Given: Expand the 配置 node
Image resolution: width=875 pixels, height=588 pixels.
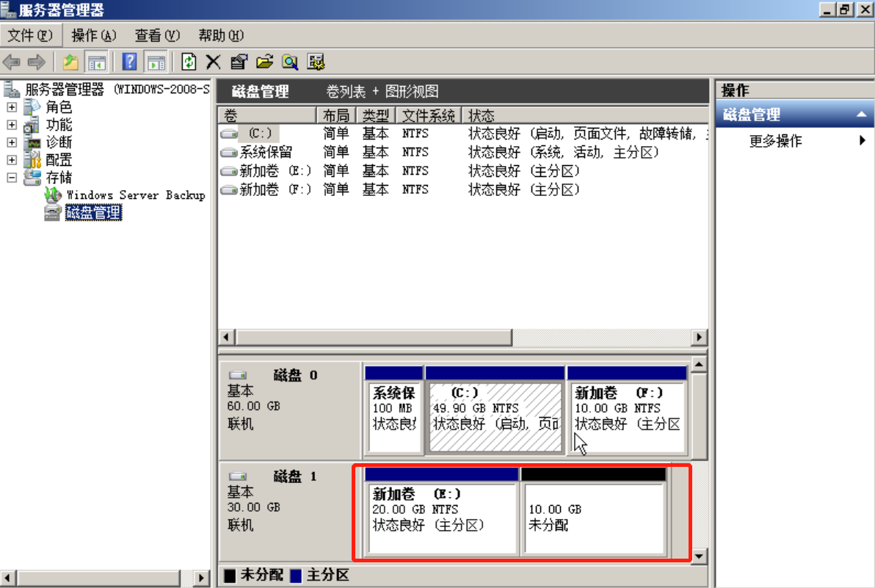Looking at the screenshot, I should tap(12, 160).
